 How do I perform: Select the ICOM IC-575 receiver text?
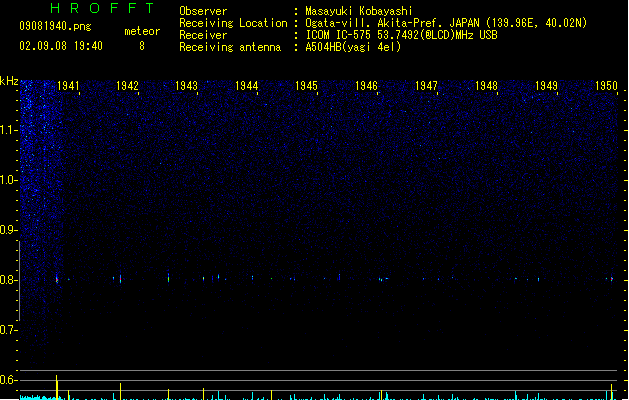(401, 35)
